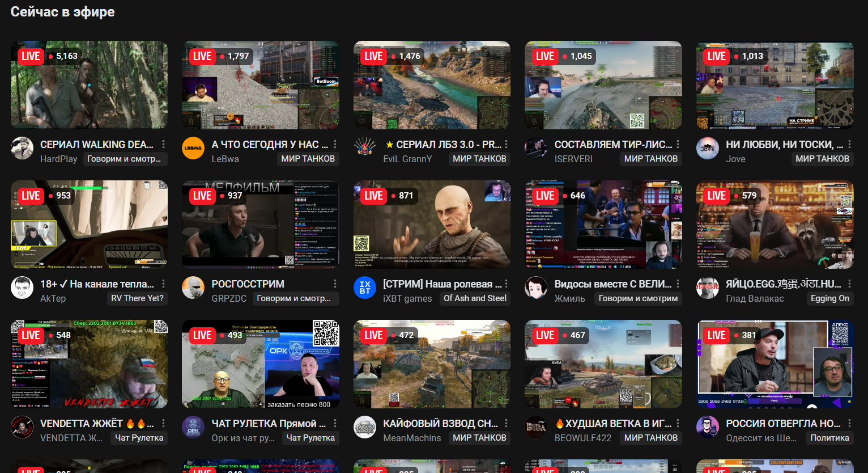Open the Орк из чат рулетки avatar

coord(193,428)
